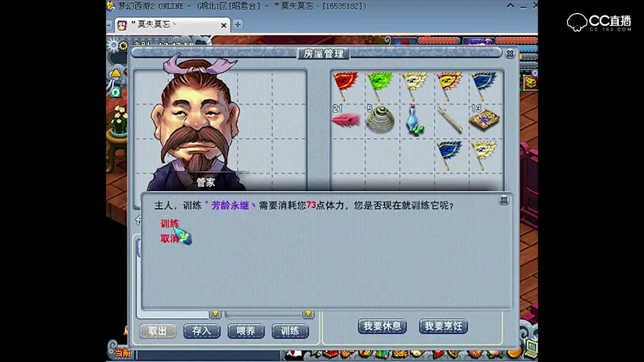This screenshot has width=644, height=362.
Task: Click the 训练 button at the bottom
Action: click(x=290, y=331)
